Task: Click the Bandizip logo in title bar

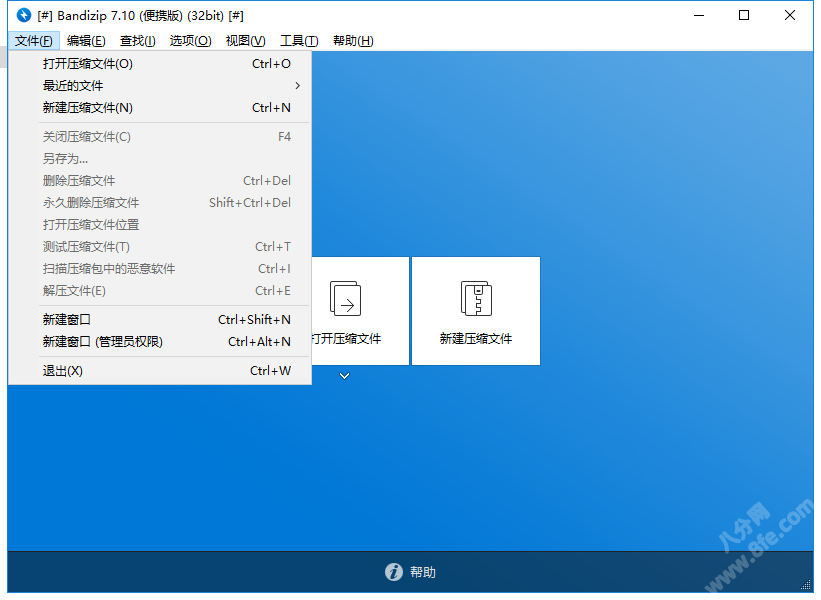Action: pyautogui.click(x=24, y=15)
